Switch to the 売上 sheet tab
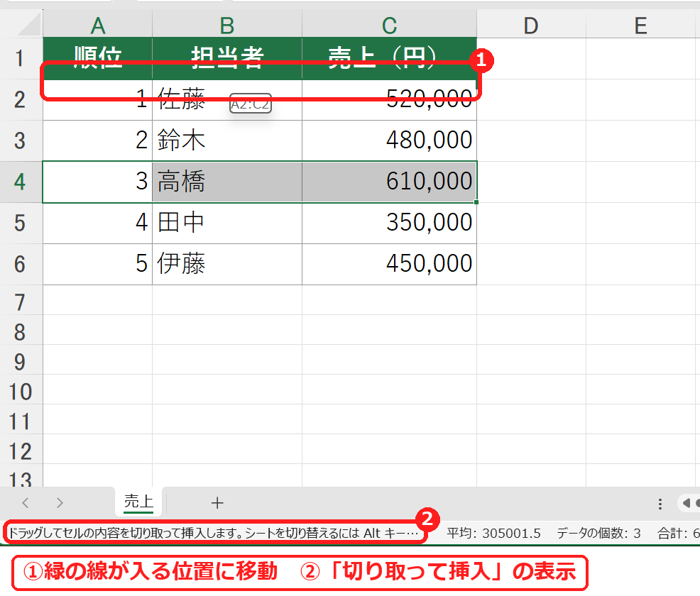Image resolution: width=700 pixels, height=596 pixels. coord(139,502)
